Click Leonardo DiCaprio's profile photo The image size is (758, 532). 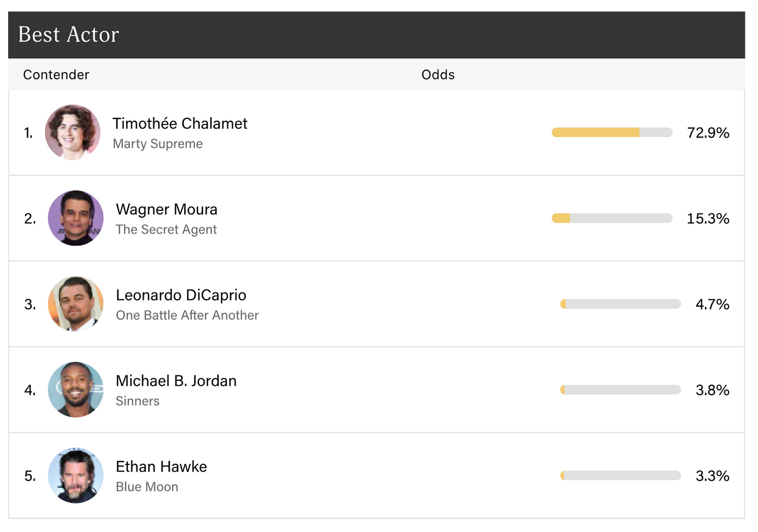(x=75, y=304)
